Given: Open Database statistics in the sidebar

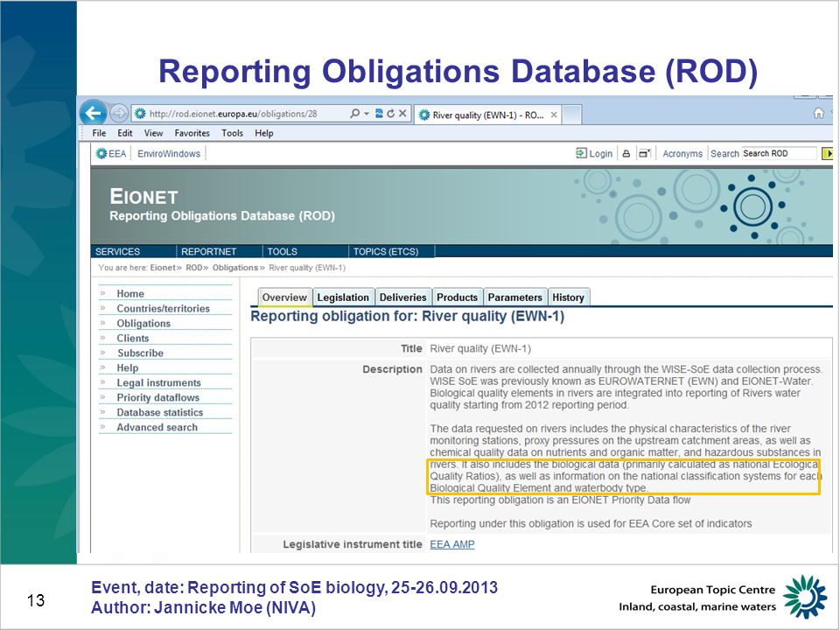Looking at the screenshot, I should click(x=159, y=412).
